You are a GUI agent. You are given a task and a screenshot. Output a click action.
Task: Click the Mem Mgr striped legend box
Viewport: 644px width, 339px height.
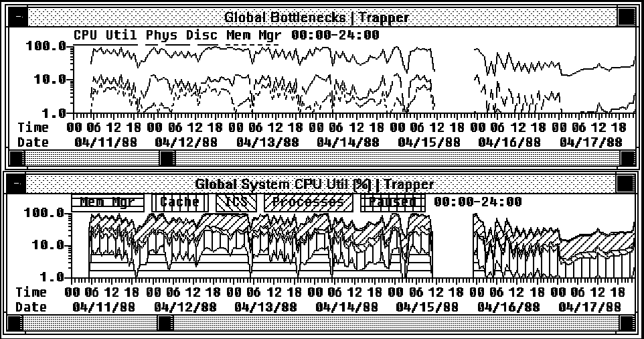[x=107, y=202]
